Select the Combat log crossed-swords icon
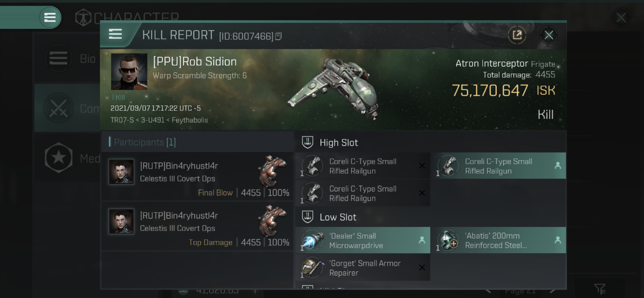The image size is (644, 298). [58, 108]
